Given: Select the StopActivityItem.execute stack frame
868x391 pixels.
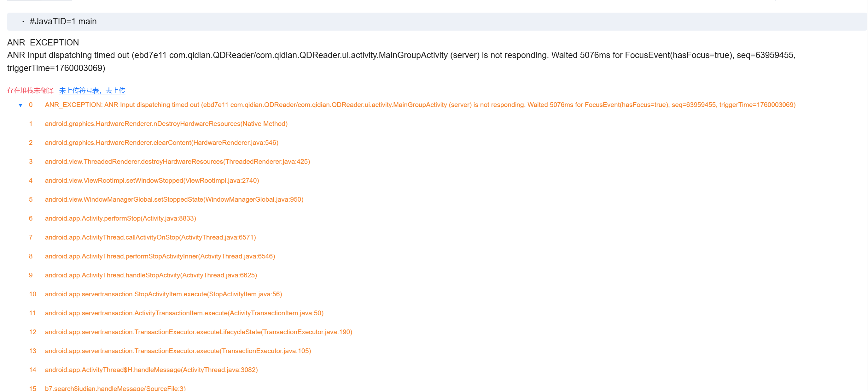Looking at the screenshot, I should tap(163, 294).
